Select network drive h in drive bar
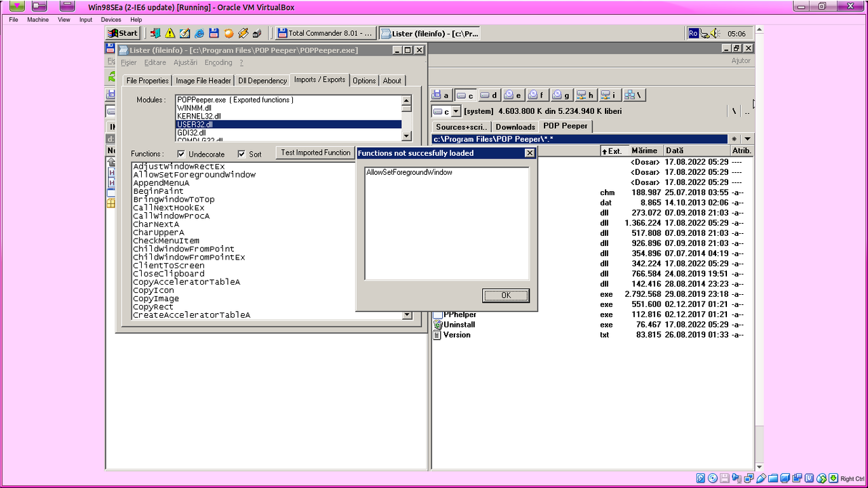 (585, 95)
